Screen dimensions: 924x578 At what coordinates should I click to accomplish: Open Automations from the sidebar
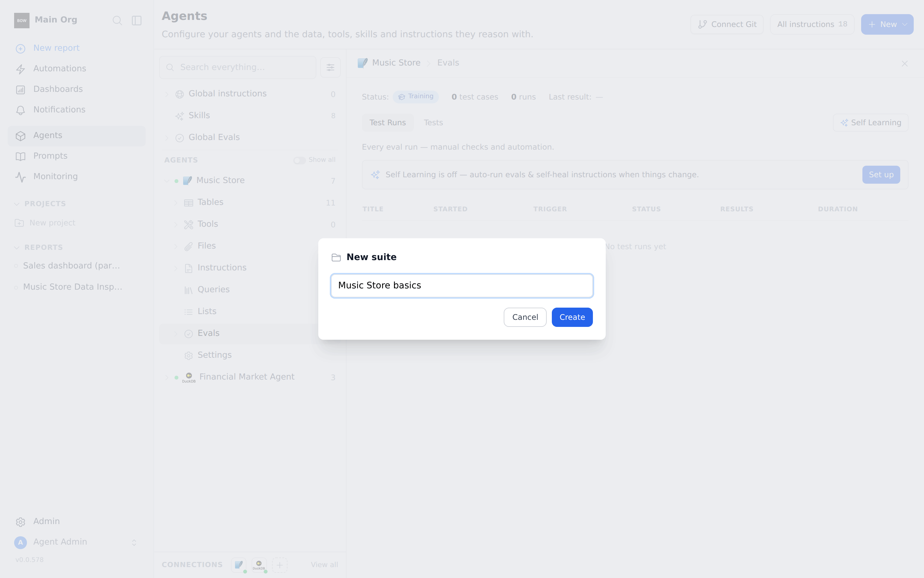coord(60,68)
